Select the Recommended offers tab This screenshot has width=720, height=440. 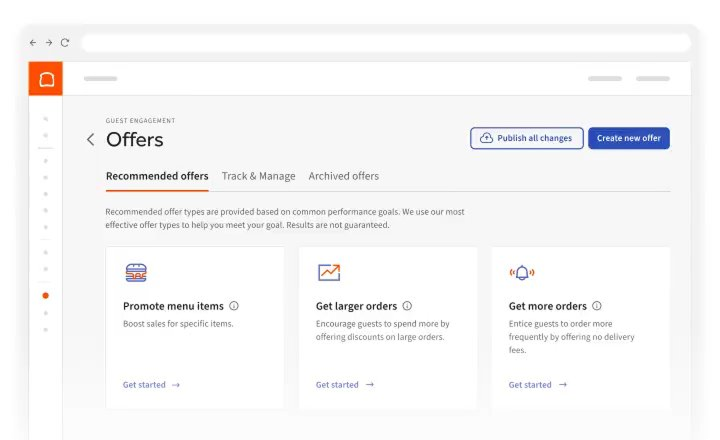[157, 176]
